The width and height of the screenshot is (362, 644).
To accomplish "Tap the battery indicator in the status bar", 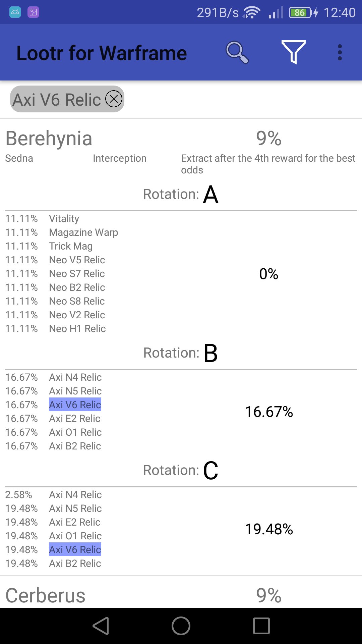I will (x=301, y=13).
